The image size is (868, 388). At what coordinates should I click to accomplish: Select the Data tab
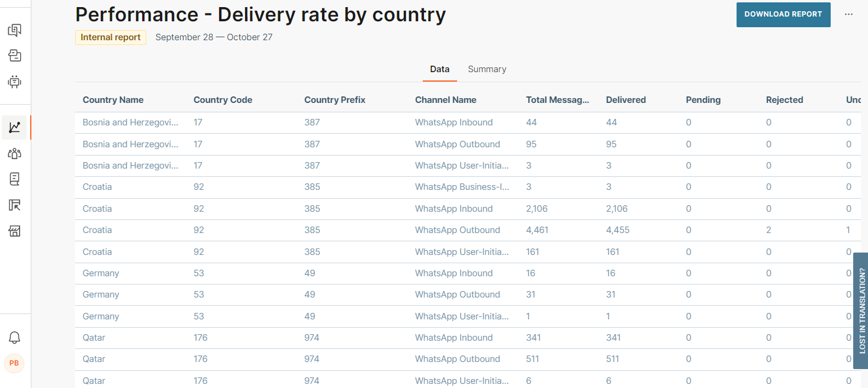click(439, 69)
